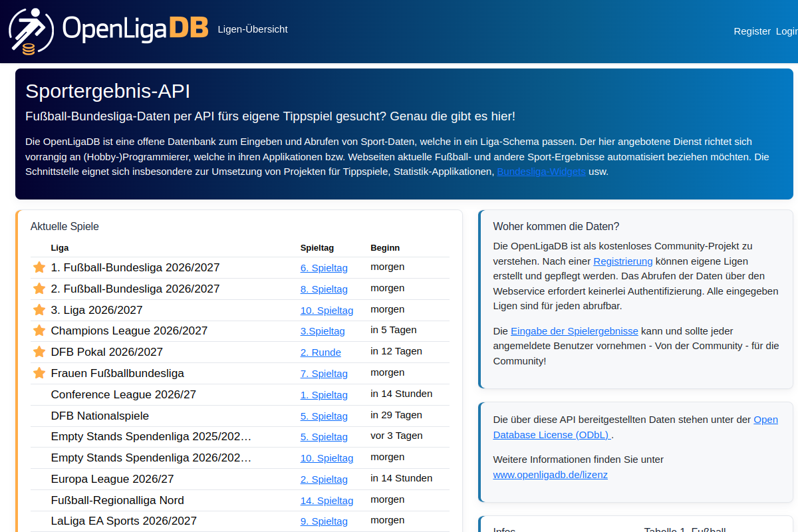Click the star beside 1. Fußball-Bundesliga 2026/2027
The width and height of the screenshot is (798, 532).
tap(39, 267)
